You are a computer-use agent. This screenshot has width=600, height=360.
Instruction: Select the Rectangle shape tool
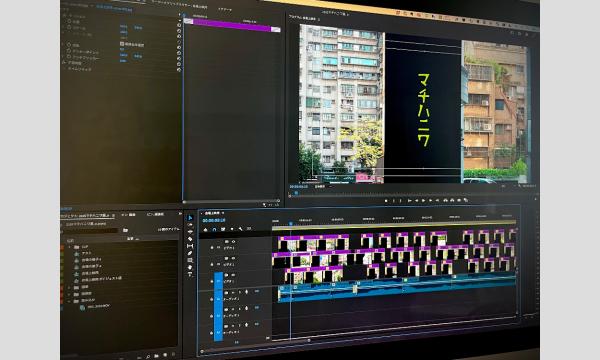tap(190, 261)
